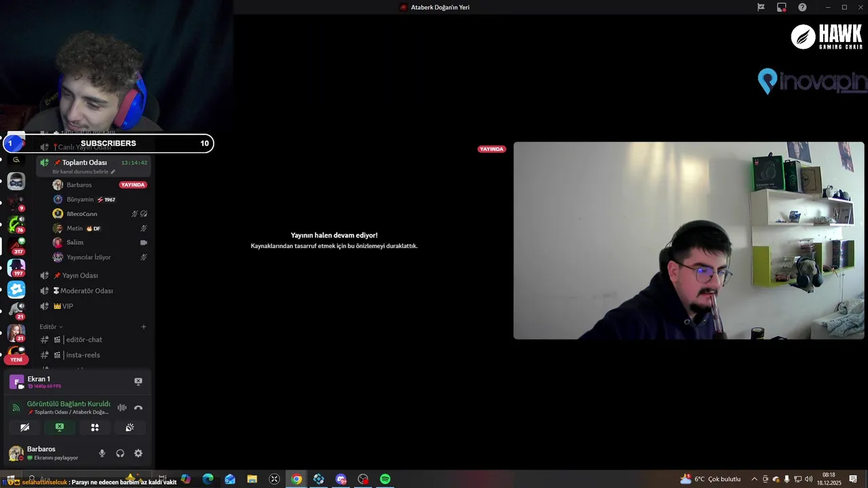The width and height of the screenshot is (868, 488).
Task: Open the server icon with 76 badge
Action: point(16,224)
